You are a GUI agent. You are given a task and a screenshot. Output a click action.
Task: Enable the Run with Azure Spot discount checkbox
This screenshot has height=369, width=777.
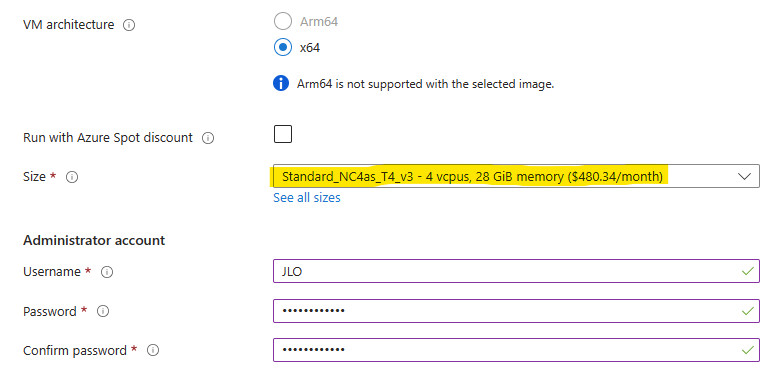283,134
